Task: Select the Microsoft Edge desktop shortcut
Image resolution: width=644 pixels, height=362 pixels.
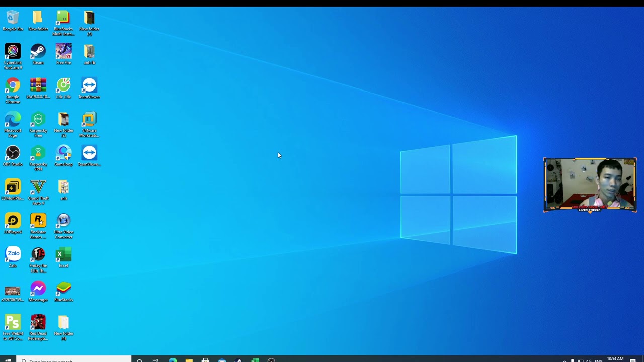Action: point(13,125)
